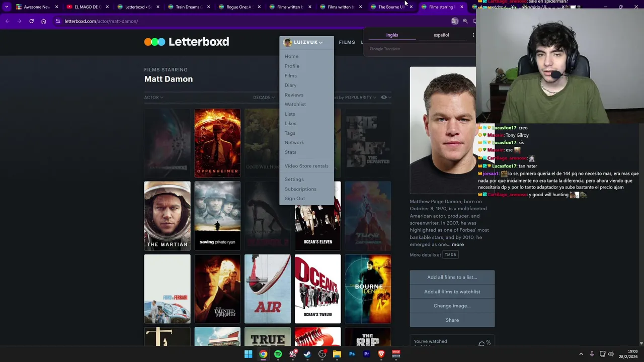Open the DECADE filter dropdown
This screenshot has width=644, height=362.
click(x=264, y=98)
